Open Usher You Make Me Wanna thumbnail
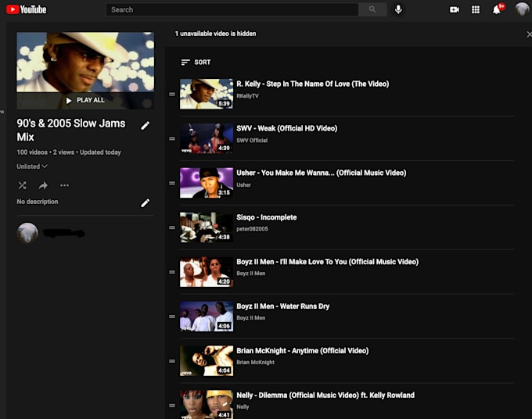Image resolution: width=532 pixels, height=419 pixels. coord(207,183)
